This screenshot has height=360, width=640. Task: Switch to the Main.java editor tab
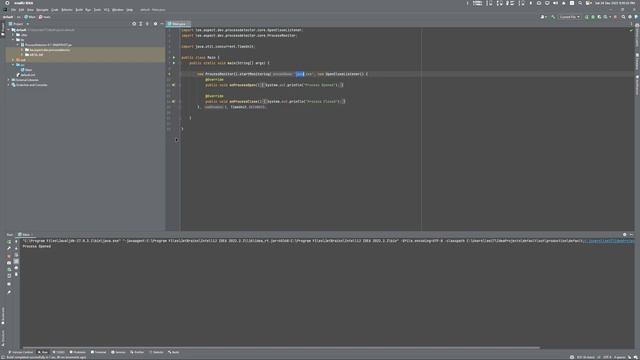point(178,24)
